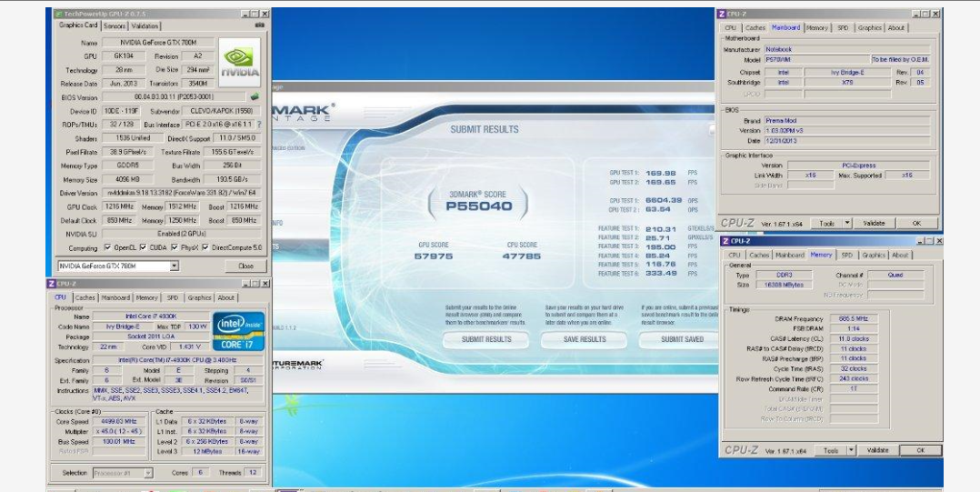The height and width of the screenshot is (492, 980).
Task: Click the NVIDIA SLI value Enabled (2 GPUs)
Action: (x=182, y=234)
